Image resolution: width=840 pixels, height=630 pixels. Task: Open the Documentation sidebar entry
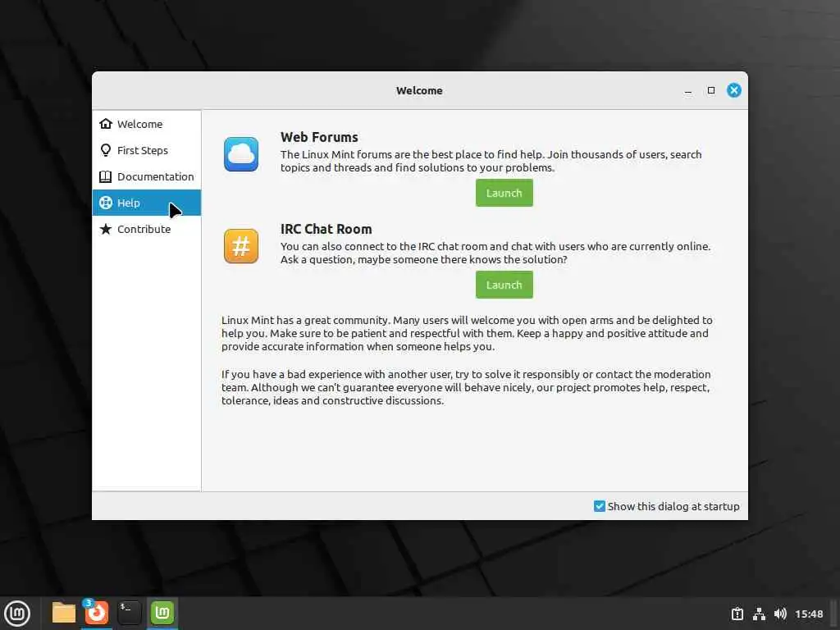click(146, 176)
